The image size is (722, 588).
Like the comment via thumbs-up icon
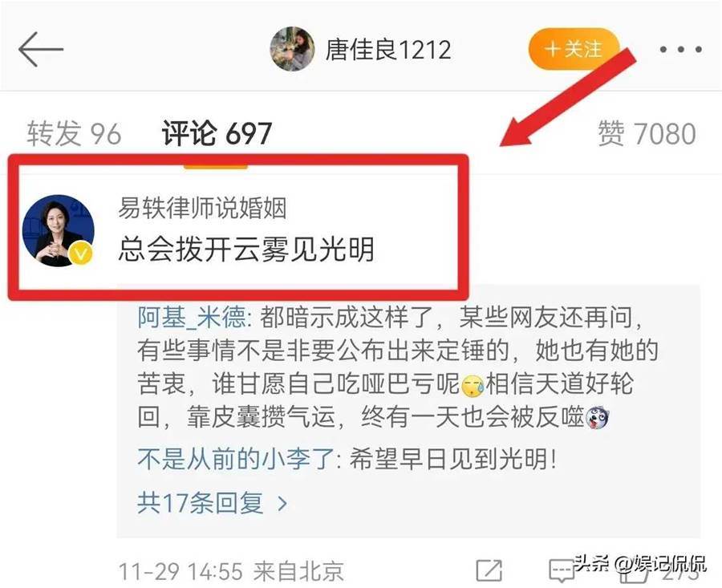[633, 571]
